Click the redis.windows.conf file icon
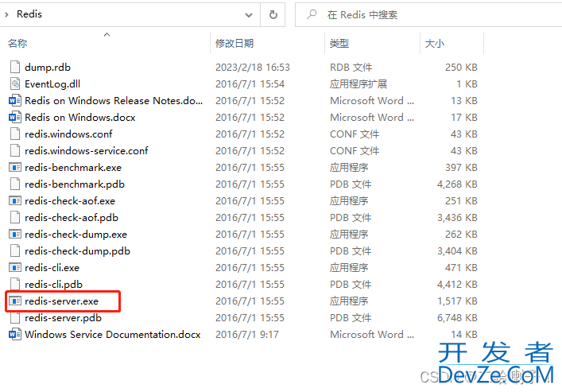 [x=15, y=134]
